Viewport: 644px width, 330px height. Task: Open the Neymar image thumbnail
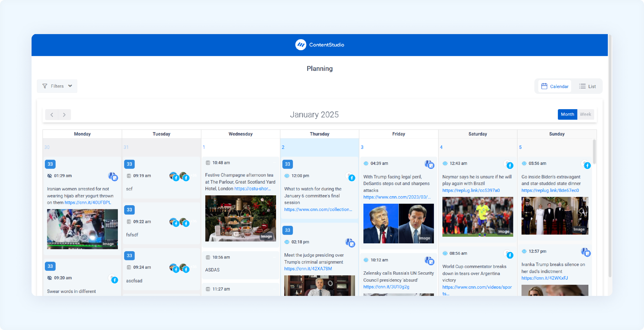477,217
